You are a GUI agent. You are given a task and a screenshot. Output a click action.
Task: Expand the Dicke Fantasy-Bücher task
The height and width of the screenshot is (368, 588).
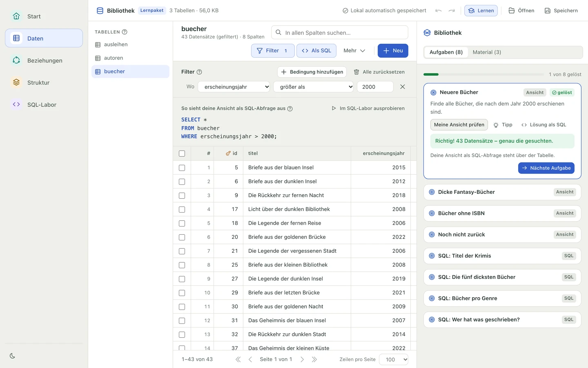pyautogui.click(x=502, y=192)
